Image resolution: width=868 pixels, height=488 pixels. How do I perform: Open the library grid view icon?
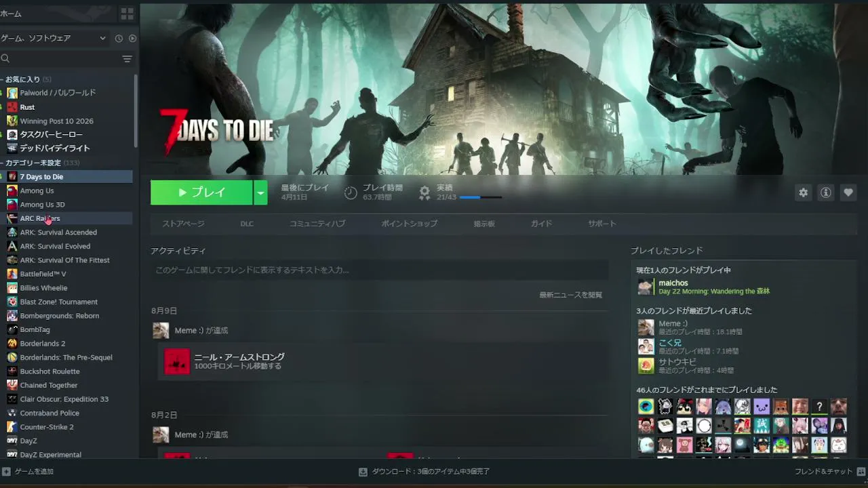[x=127, y=14]
